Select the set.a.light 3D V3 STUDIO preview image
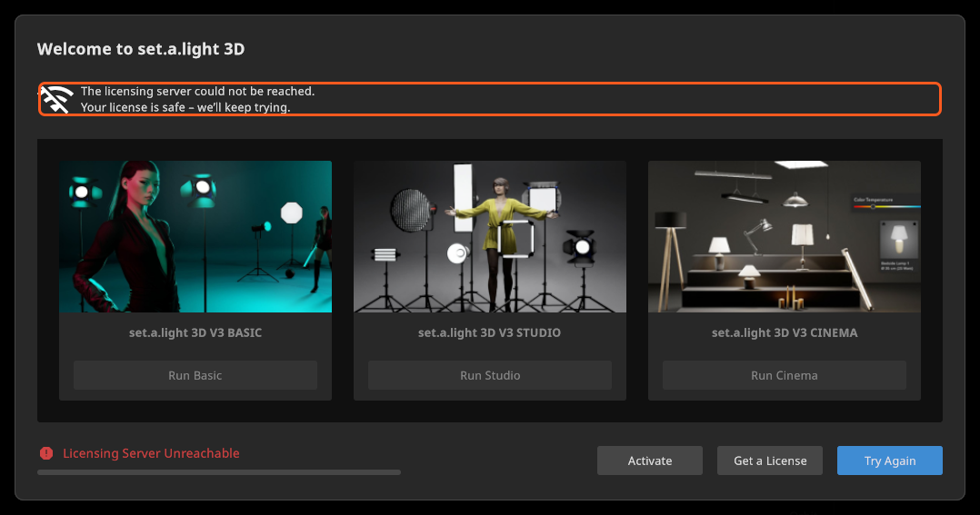Viewport: 980px width, 515px height. click(x=490, y=236)
